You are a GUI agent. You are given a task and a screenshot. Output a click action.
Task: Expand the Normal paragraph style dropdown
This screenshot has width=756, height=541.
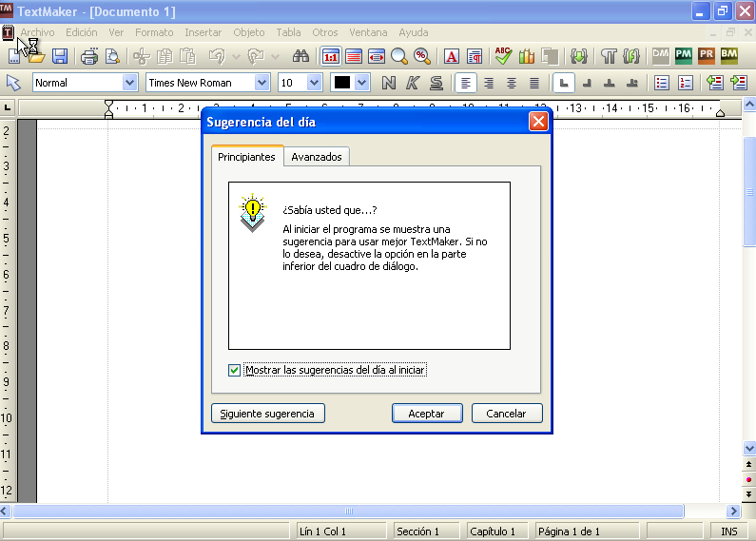pyautogui.click(x=130, y=83)
